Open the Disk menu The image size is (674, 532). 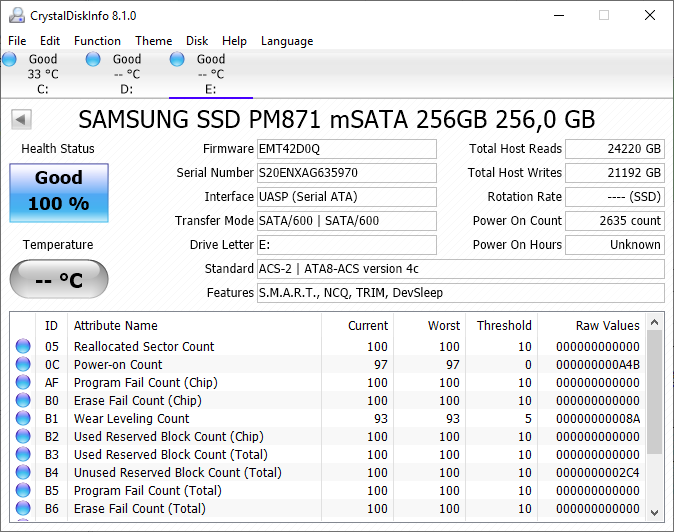197,41
